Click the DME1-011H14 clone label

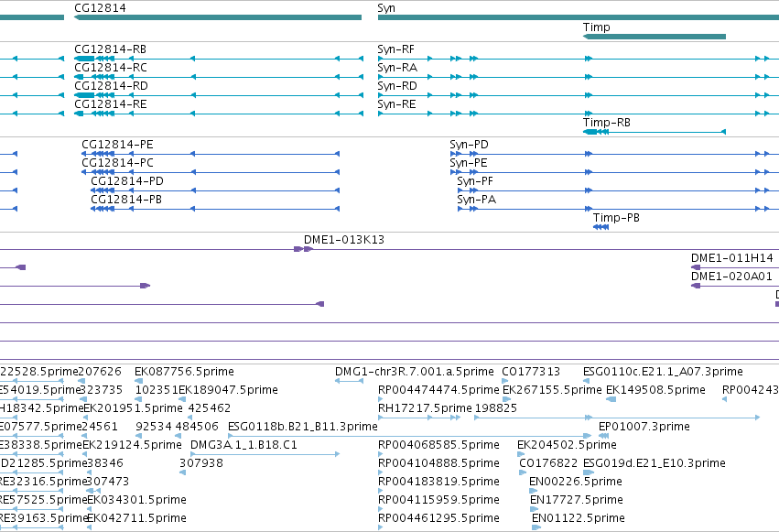(x=731, y=258)
